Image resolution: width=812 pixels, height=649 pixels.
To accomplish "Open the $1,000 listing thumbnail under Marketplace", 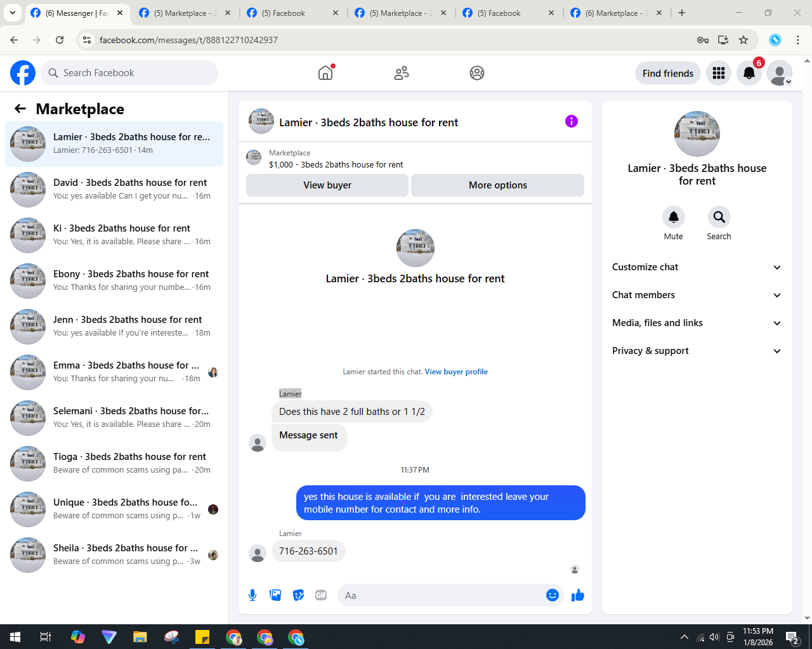I will tap(254, 157).
